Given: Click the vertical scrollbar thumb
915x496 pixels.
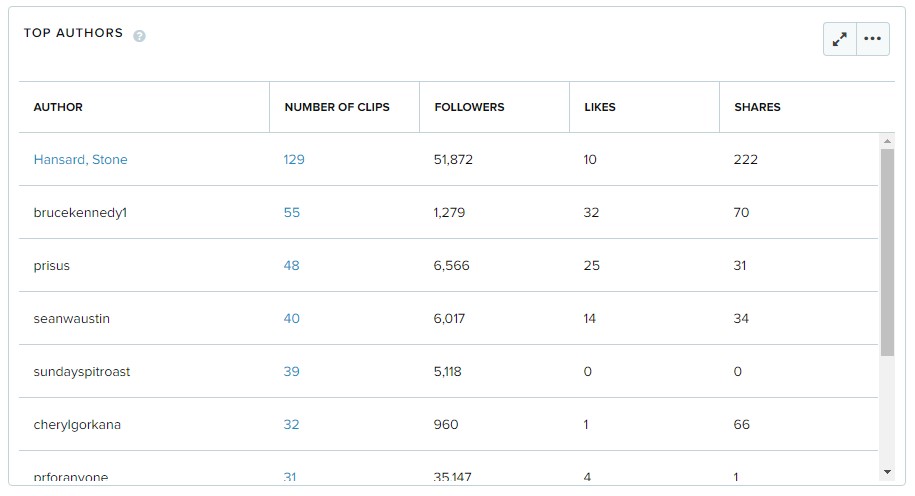Looking at the screenshot, I should click(887, 252).
